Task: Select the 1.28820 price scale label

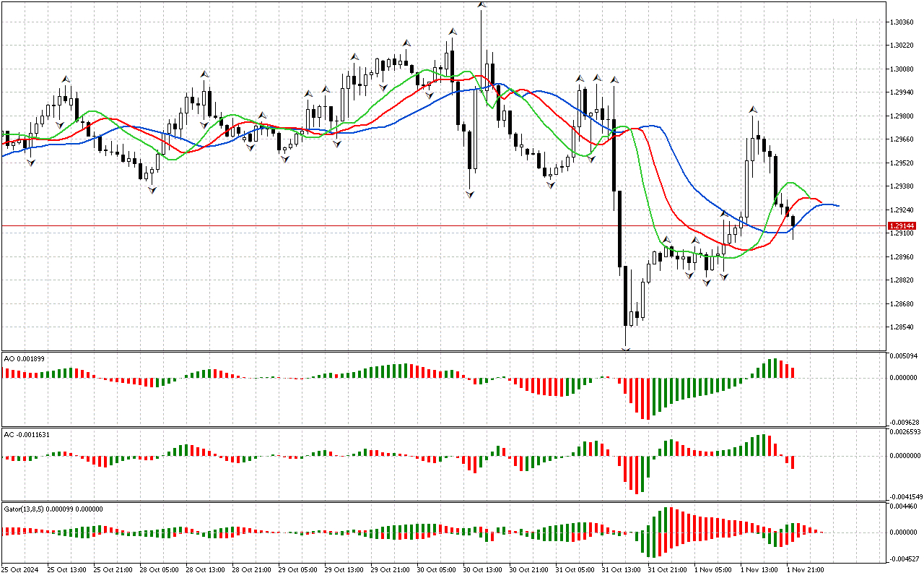Action: 902,280
